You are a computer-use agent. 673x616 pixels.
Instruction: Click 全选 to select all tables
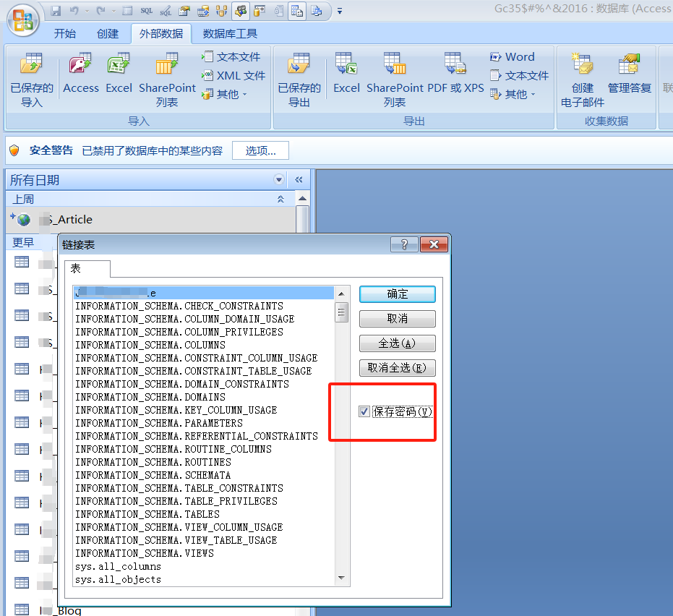(397, 343)
